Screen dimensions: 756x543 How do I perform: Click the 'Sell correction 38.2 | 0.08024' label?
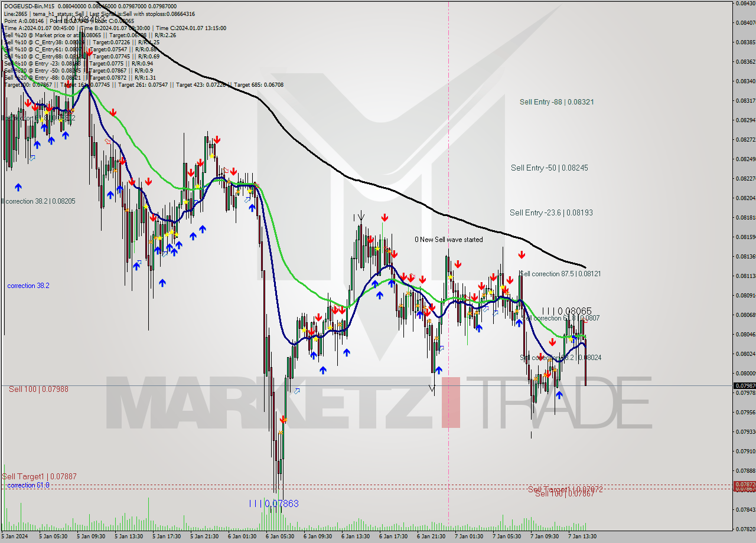tap(561, 358)
